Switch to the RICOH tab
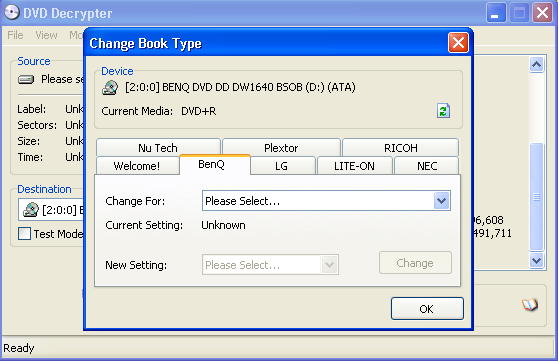Viewport: 558px width, 361px height. coord(400,147)
